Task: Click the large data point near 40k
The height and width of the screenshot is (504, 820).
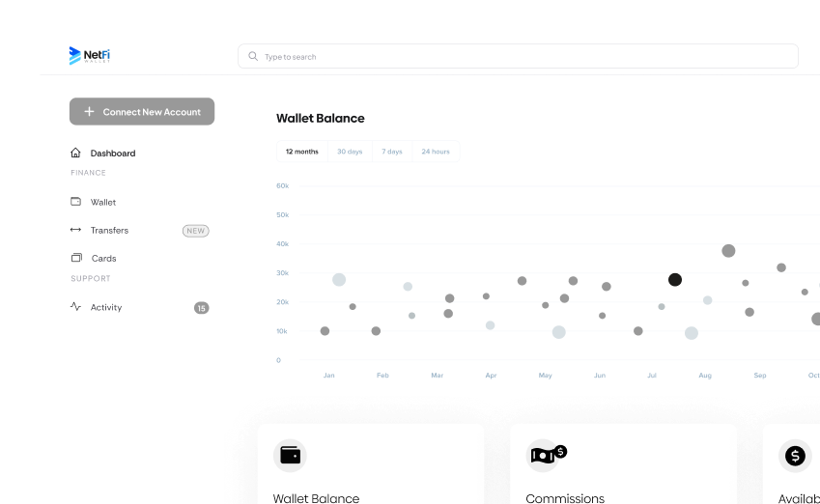Action: 728,251
